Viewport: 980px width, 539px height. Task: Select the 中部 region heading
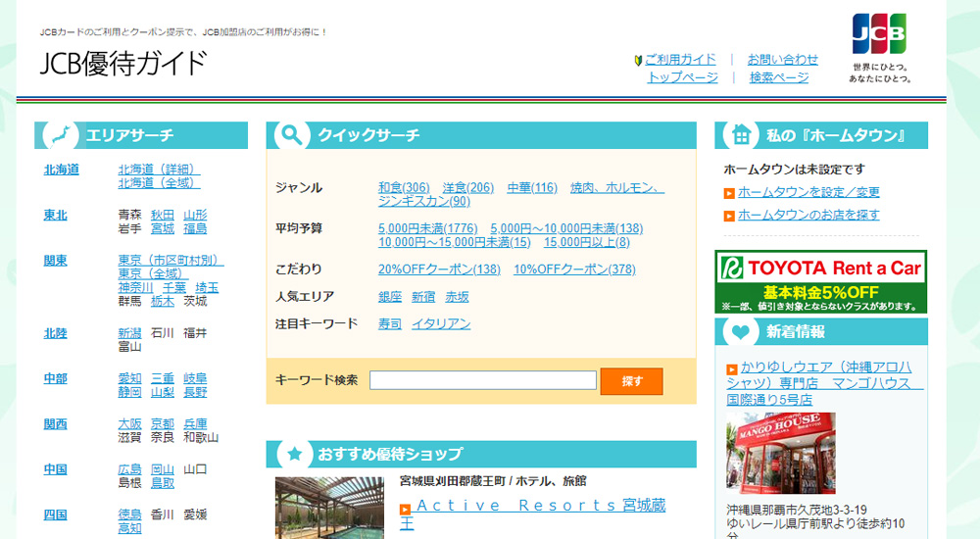(55, 378)
